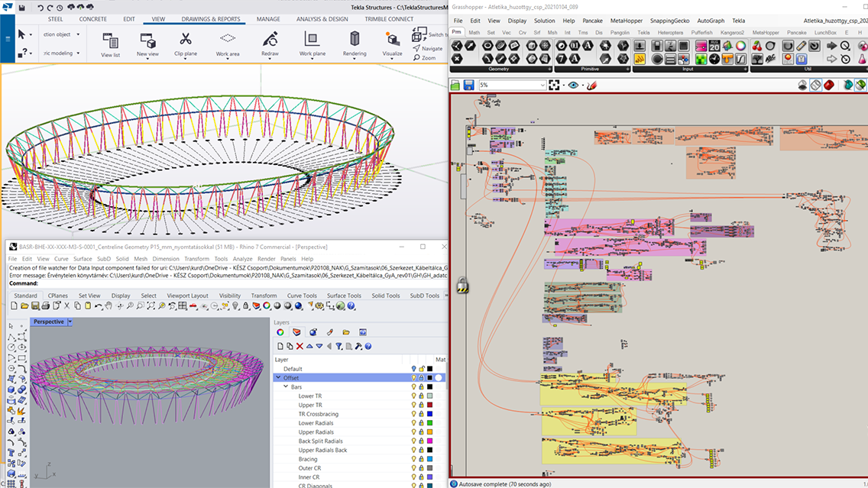Collapse the Offset layer in Rhino
The height and width of the screenshot is (488, 868).
[278, 378]
